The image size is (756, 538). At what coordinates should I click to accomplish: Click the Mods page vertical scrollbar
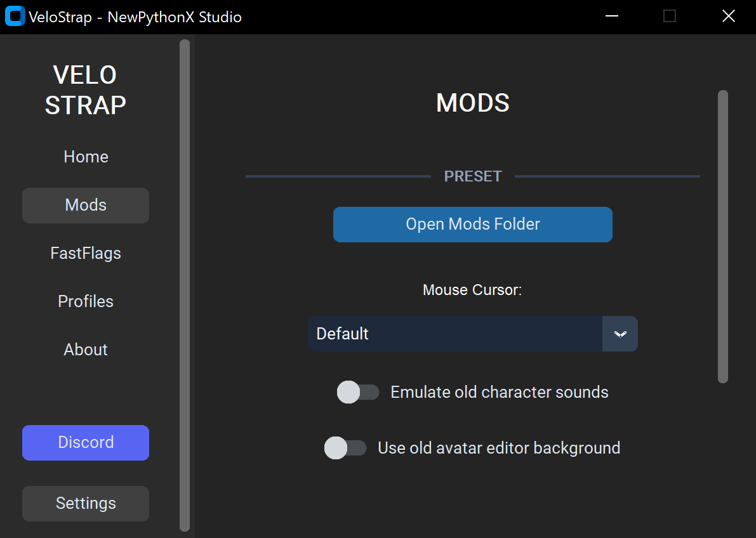click(722, 236)
